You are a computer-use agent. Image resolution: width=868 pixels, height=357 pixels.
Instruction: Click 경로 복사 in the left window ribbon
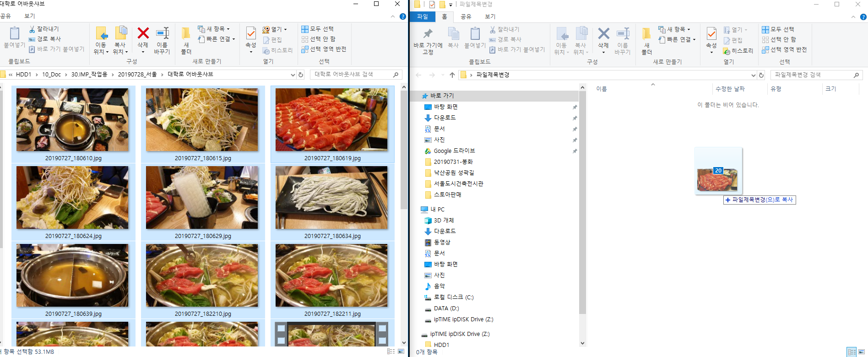[x=44, y=39]
